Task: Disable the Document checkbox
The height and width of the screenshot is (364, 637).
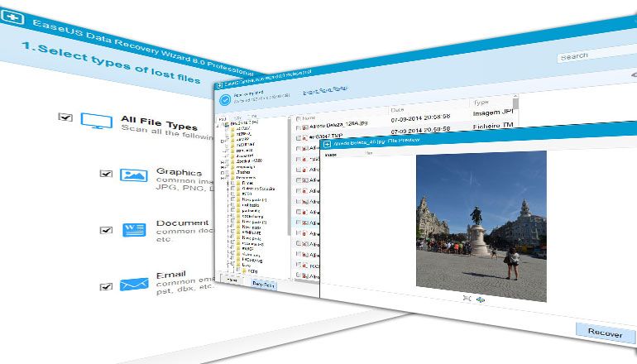Action: tap(105, 230)
